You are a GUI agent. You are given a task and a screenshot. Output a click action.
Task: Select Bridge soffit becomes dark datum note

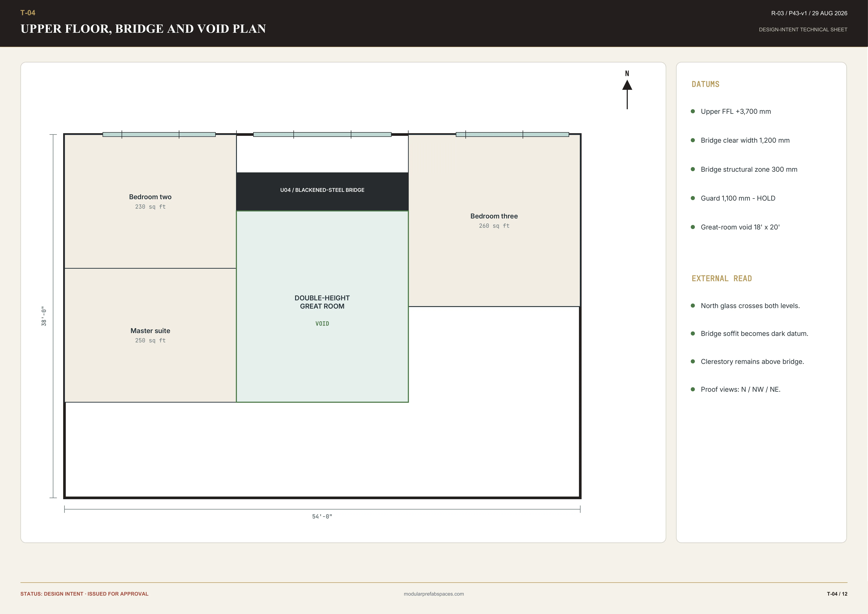pos(755,333)
